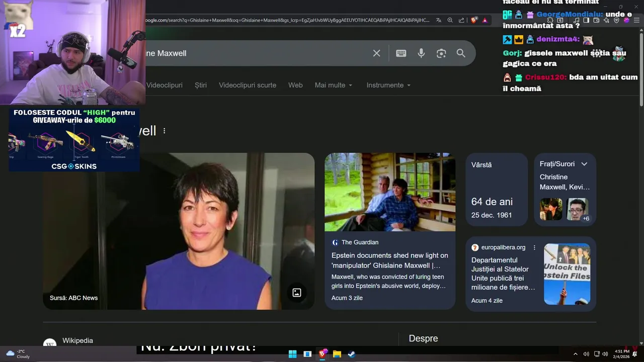Image resolution: width=644 pixels, height=362 pixels.
Task: Switch to the Știri tab
Action: click(x=201, y=85)
